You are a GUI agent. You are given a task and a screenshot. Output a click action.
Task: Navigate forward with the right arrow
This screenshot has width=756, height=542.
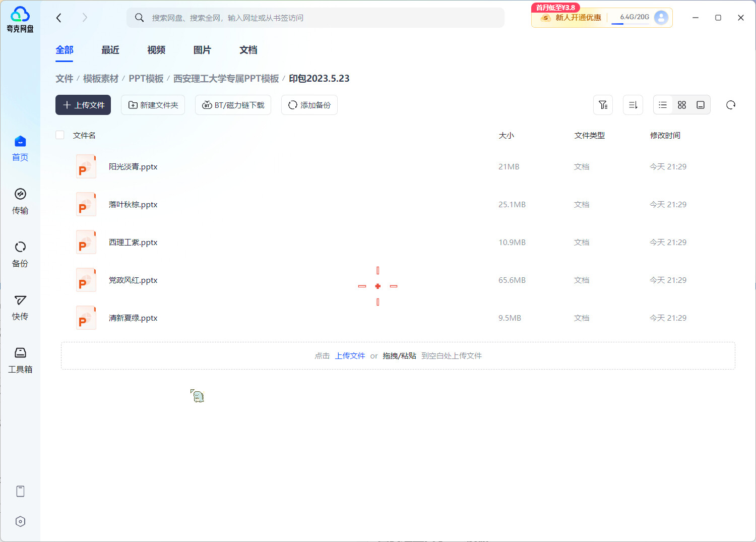pos(85,18)
